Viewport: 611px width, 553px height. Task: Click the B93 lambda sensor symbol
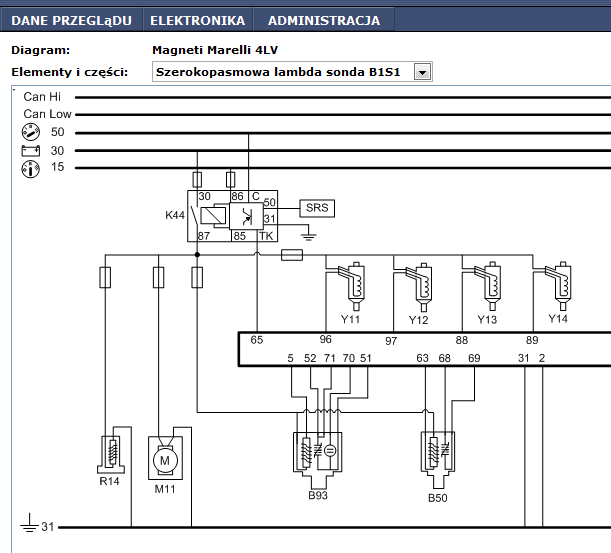318,460
